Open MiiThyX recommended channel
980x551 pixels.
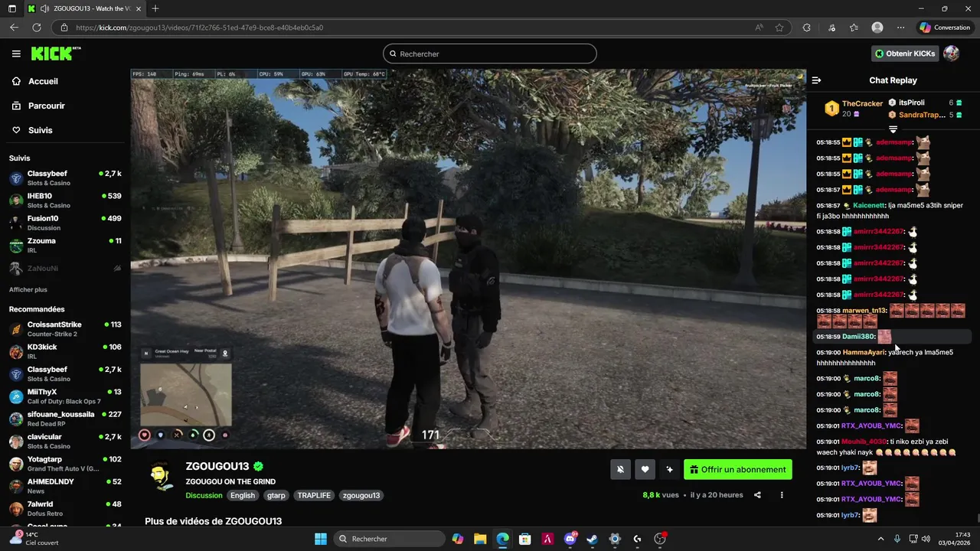pos(65,396)
